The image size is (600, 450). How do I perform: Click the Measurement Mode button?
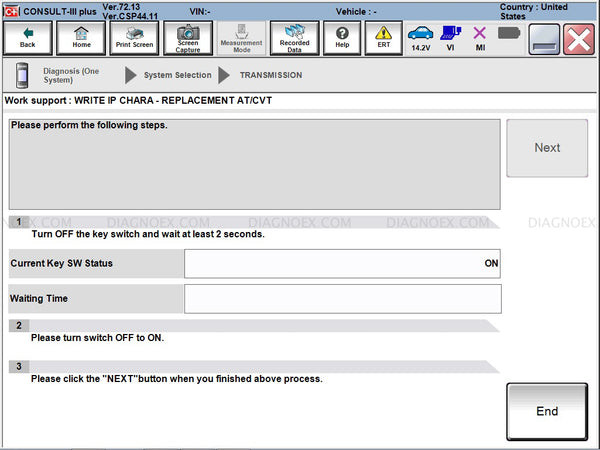241,38
